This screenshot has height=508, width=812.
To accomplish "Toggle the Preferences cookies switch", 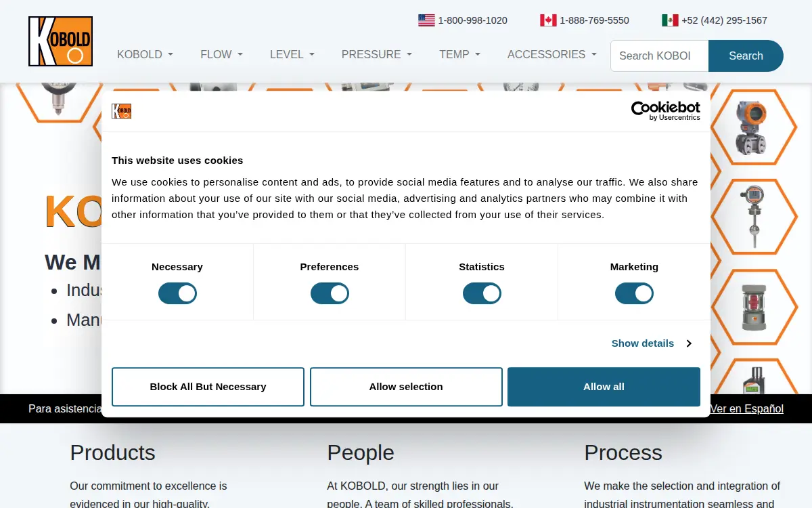I will (330, 293).
